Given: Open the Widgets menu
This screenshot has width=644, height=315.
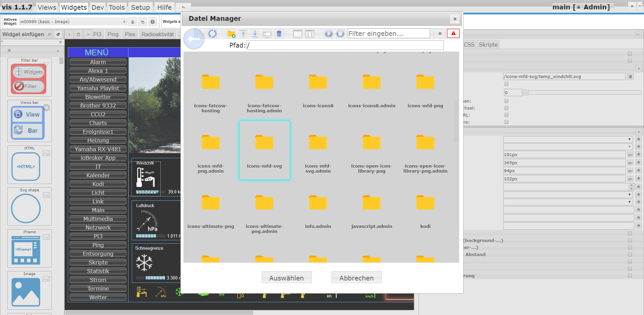Looking at the screenshot, I should pyautogui.click(x=74, y=7).
